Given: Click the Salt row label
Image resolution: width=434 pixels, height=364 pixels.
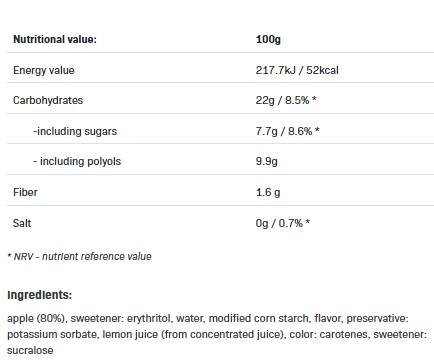Looking at the screenshot, I should [x=22, y=223].
